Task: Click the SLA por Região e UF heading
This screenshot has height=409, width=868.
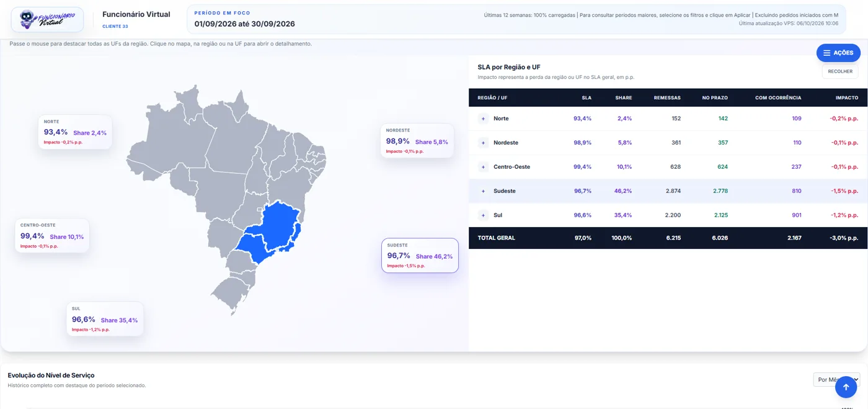Action: pos(509,67)
